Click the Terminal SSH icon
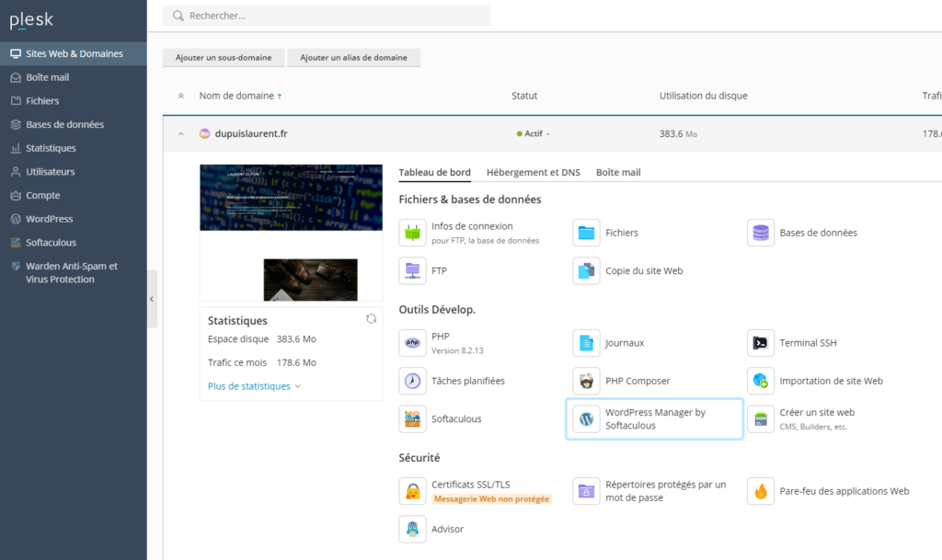The height and width of the screenshot is (560, 942). (x=761, y=343)
